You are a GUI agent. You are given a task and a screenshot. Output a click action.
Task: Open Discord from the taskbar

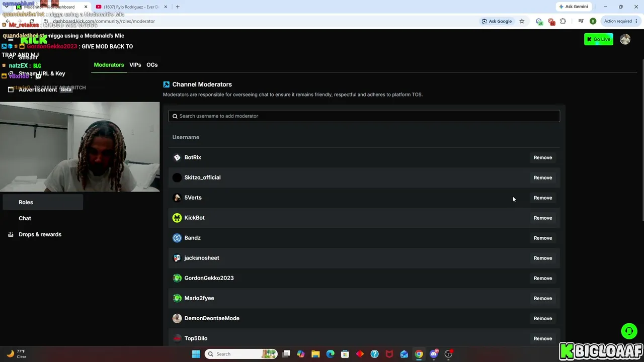point(434,354)
